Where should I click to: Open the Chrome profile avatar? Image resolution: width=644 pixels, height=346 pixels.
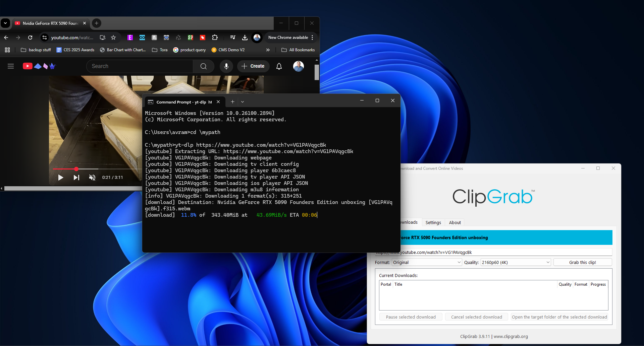coord(257,38)
